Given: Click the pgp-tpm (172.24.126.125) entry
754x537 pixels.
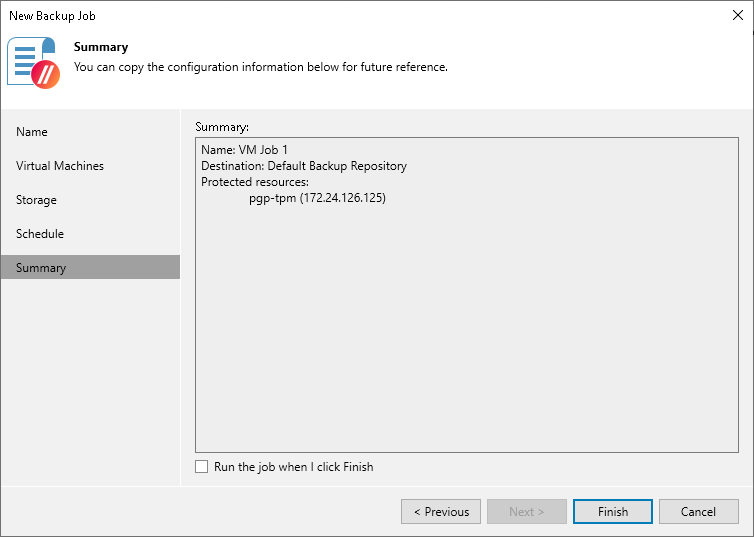Looking at the screenshot, I should (317, 198).
